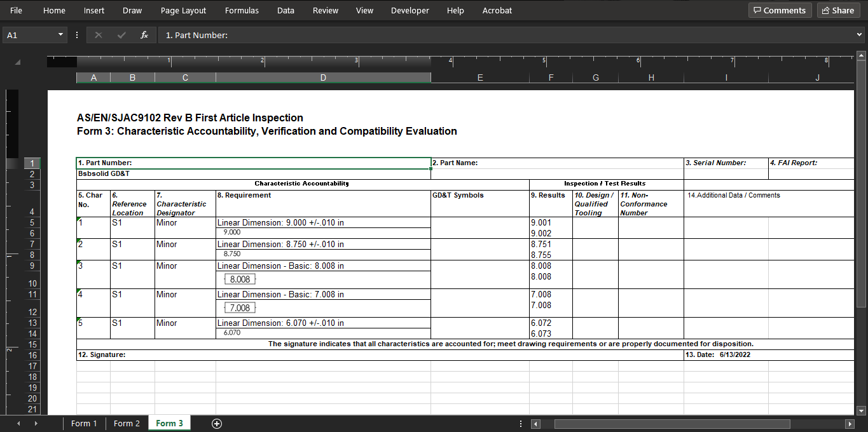Image resolution: width=868 pixels, height=432 pixels.
Task: Open the Name Box dropdown
Action: 61,36
